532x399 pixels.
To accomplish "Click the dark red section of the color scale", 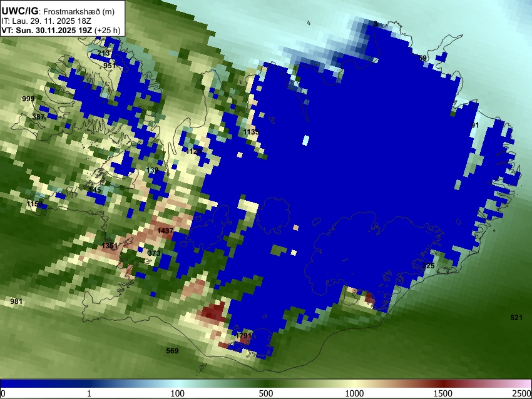I will click(443, 383).
